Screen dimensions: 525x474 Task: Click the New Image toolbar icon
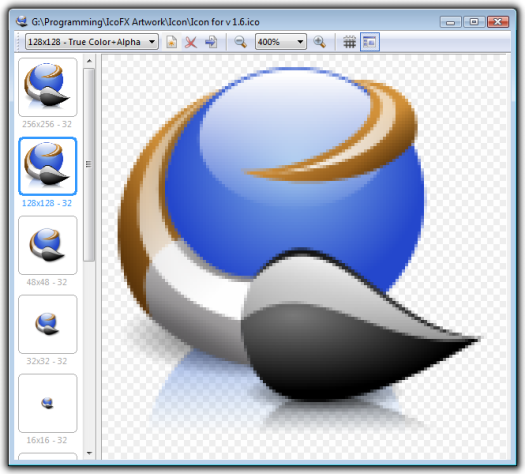pyautogui.click(x=171, y=42)
